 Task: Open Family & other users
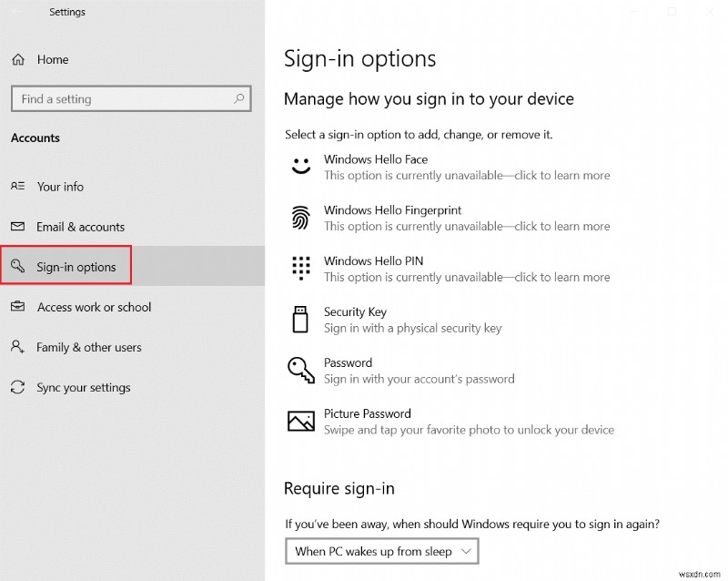pos(132,347)
